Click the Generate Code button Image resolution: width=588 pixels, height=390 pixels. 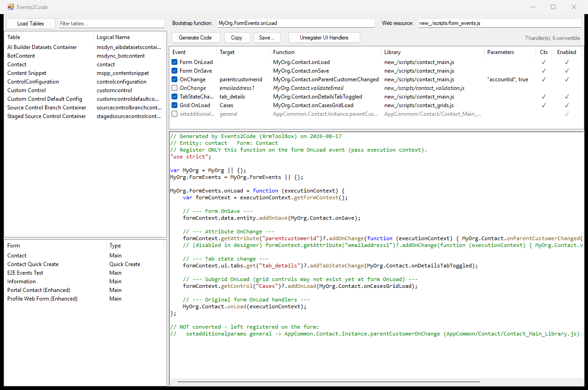coord(195,38)
